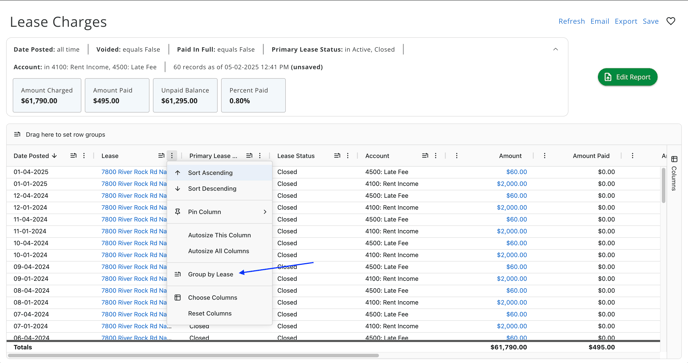688x363 pixels.
Task: Open the Date Posted column menu icon
Action: point(84,155)
